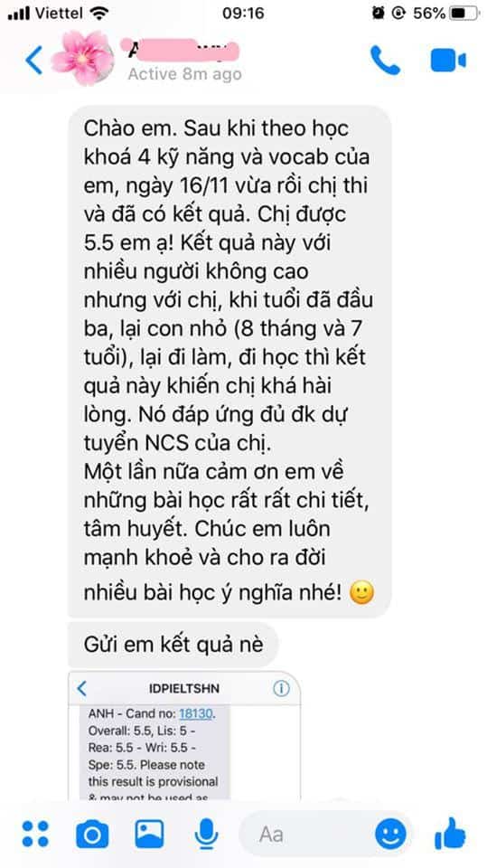Tap the back arrow to leave chat
This screenshot has width=487, height=868.
coord(33,60)
